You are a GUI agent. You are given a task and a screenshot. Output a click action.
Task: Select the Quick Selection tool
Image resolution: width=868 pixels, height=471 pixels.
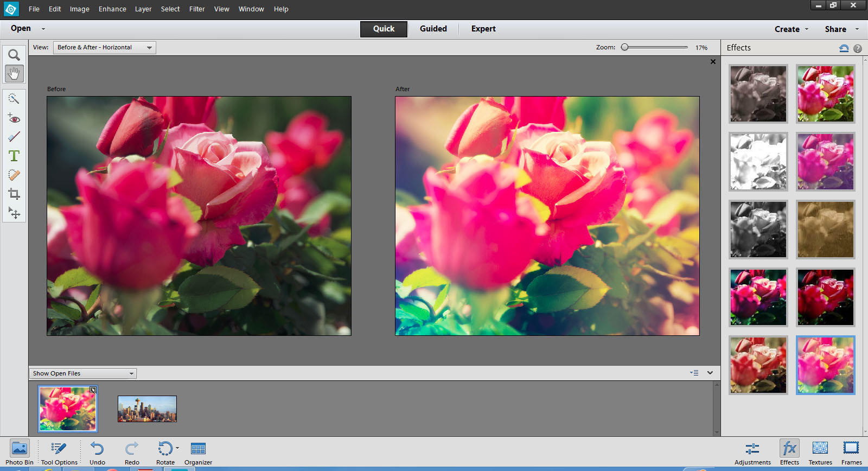click(x=14, y=98)
